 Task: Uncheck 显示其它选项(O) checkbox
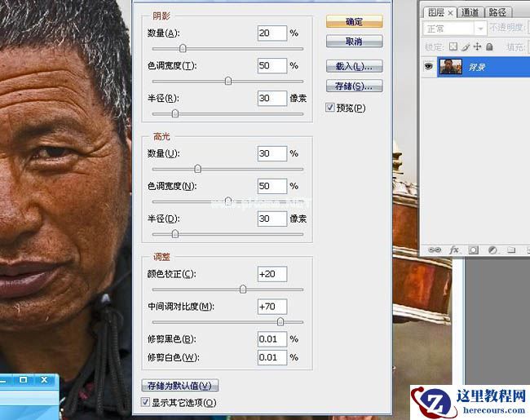pyautogui.click(x=145, y=402)
